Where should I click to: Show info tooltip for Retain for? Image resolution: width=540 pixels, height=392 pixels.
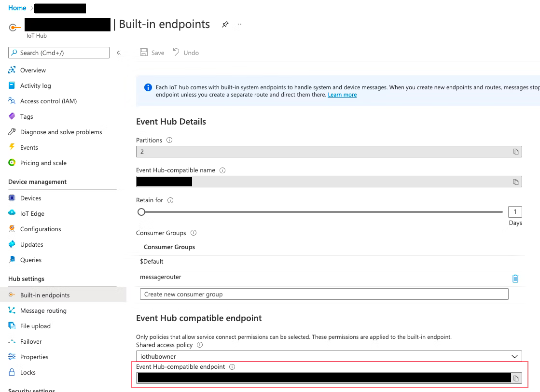click(x=170, y=200)
